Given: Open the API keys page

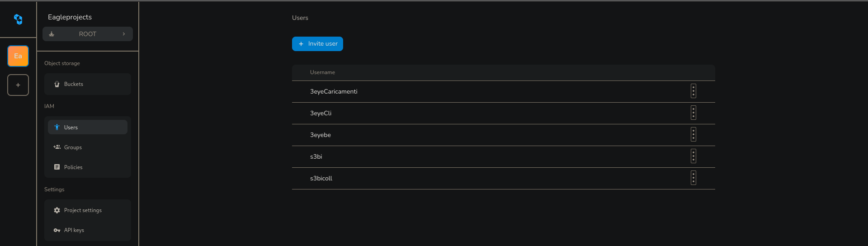Looking at the screenshot, I should point(74,230).
